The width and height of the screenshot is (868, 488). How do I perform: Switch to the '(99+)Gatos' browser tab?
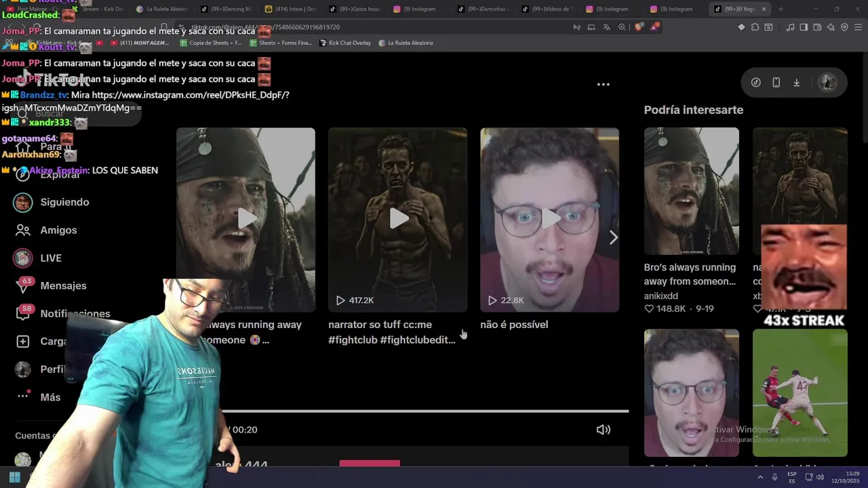click(356, 9)
